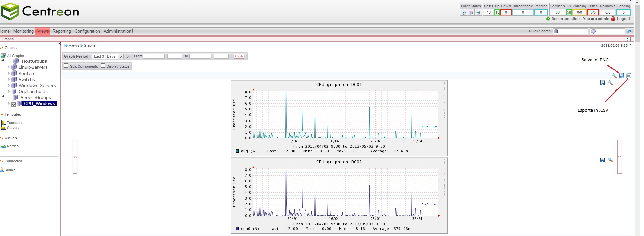Open the Configuration menu

[x=87, y=31]
